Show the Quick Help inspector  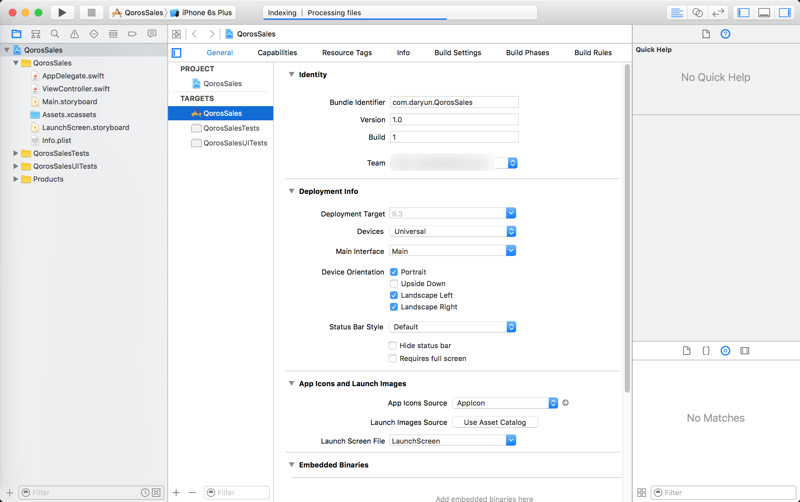click(726, 34)
